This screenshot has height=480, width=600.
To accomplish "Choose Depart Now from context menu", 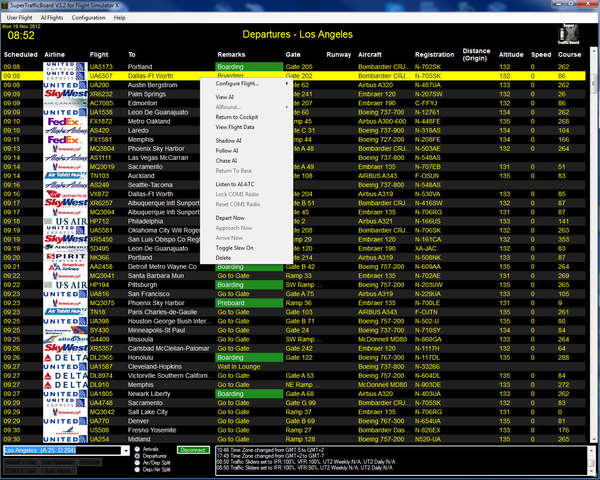I will coord(230,218).
